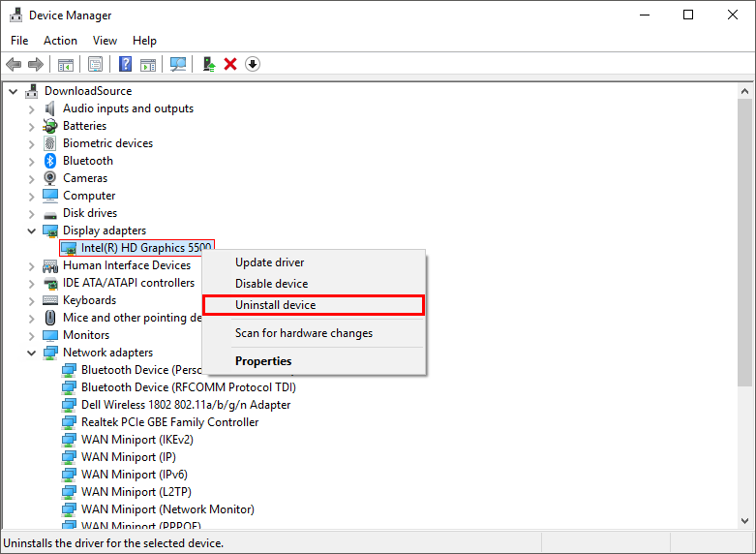Expand the Disk drives category arrow
The image size is (756, 554).
pyautogui.click(x=32, y=213)
